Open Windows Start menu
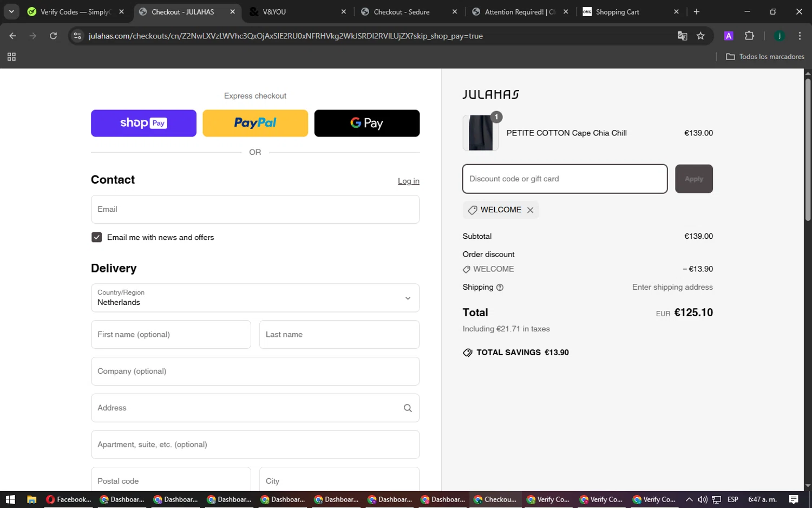This screenshot has height=508, width=812. pos(10,499)
